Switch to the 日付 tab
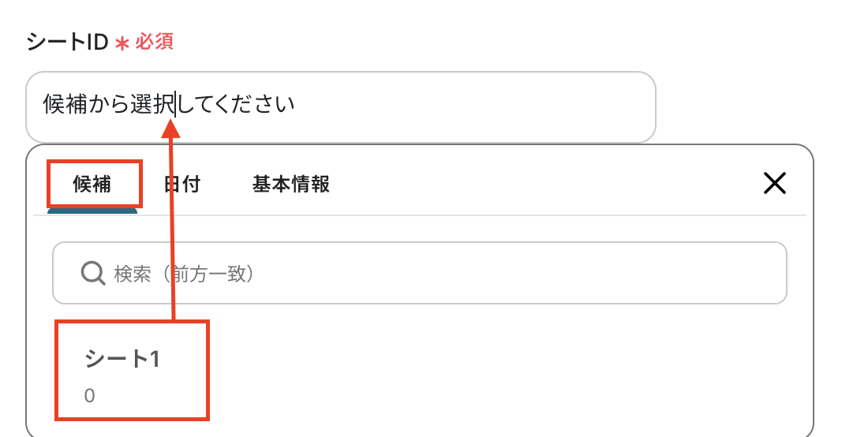 (182, 185)
